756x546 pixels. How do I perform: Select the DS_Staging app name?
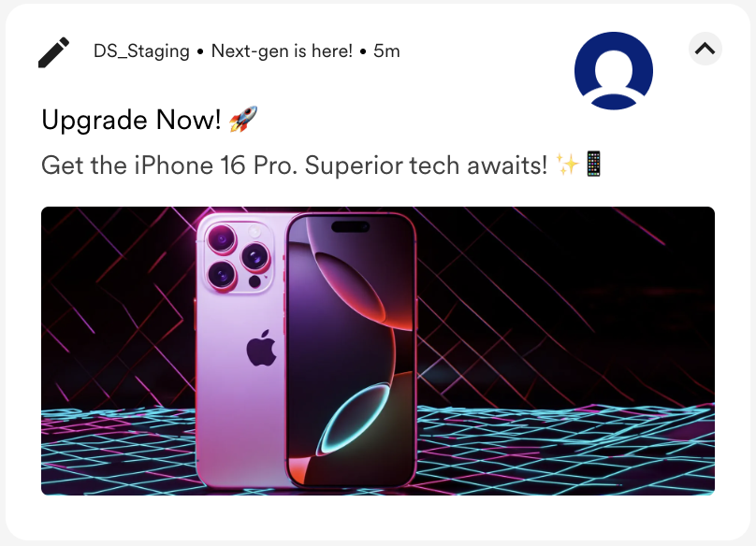pyautogui.click(x=141, y=51)
